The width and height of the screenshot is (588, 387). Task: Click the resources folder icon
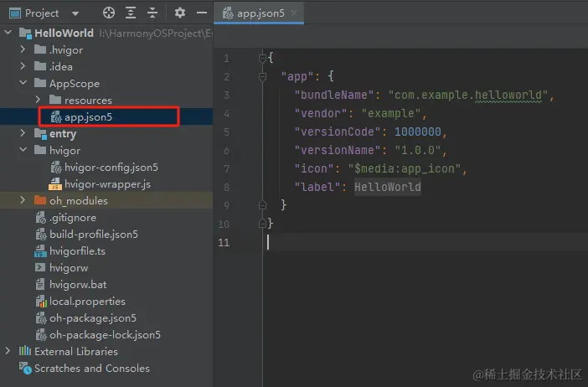(x=55, y=100)
